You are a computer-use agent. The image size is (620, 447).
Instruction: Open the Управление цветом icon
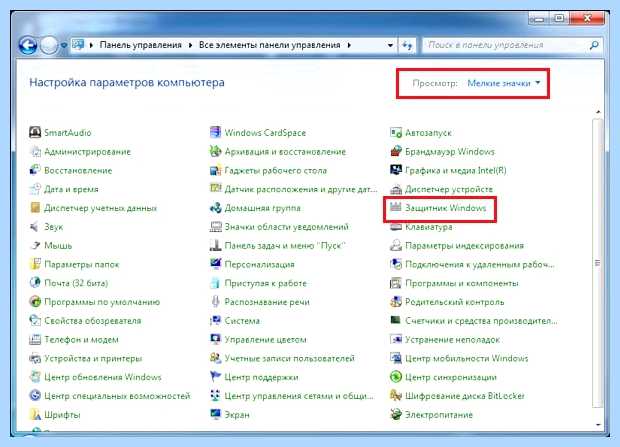point(215,339)
